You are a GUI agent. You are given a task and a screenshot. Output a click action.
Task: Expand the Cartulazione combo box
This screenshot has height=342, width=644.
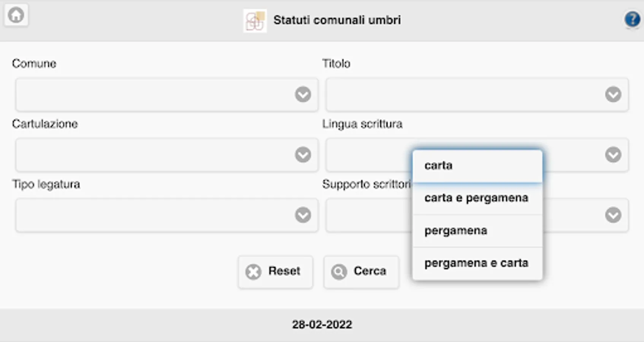[167, 155]
